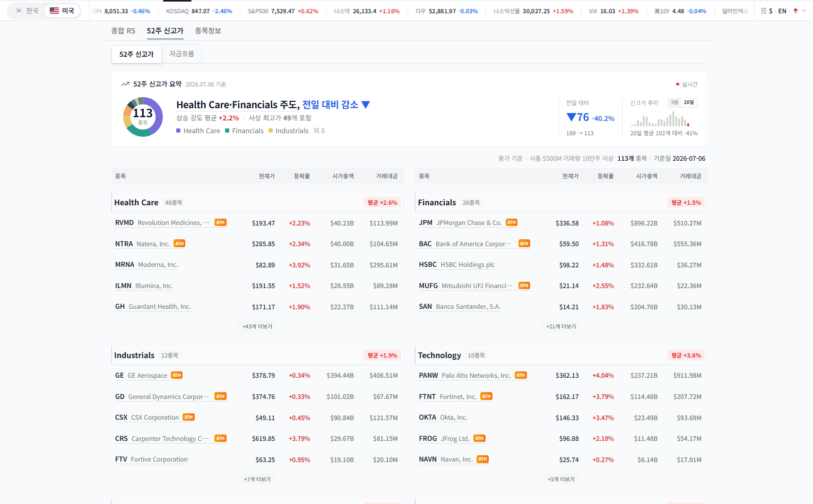Click the Technology section heading
Screen dimensions: 813x504
point(439,355)
